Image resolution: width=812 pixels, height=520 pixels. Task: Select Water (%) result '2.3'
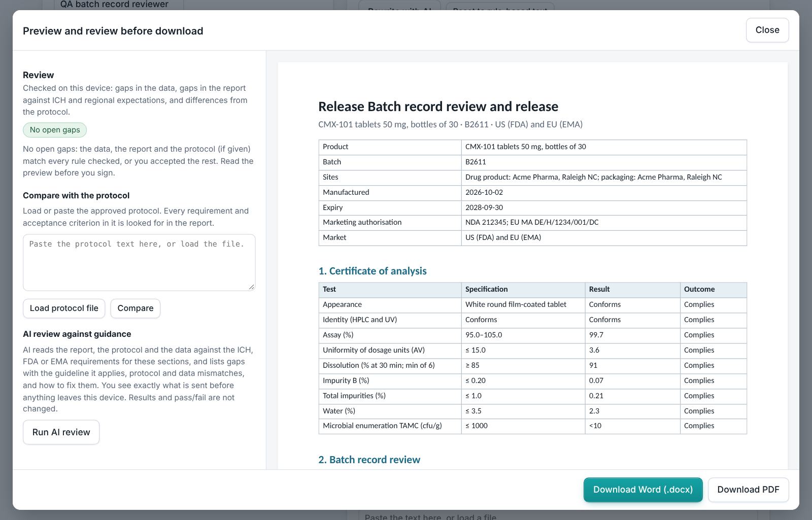point(594,411)
